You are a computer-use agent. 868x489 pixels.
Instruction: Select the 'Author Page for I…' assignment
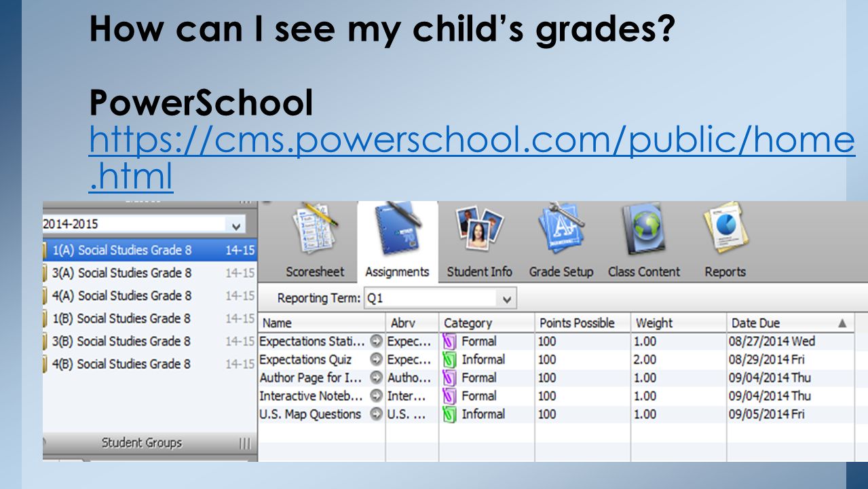coord(311,378)
